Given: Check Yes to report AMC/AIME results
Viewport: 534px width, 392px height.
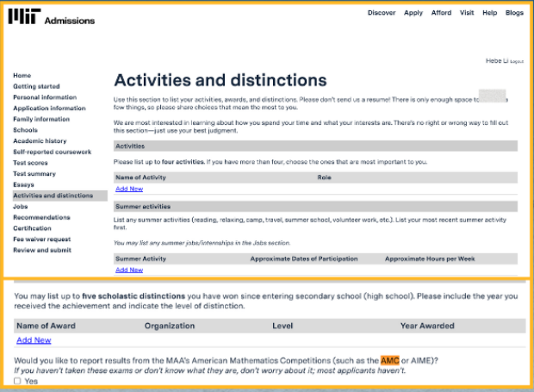Looking at the screenshot, I should 17,381.
